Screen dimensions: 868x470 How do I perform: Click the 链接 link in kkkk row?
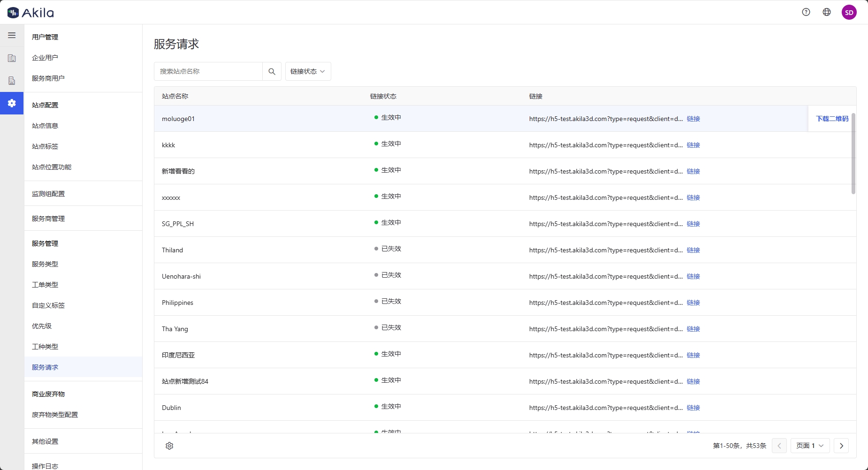click(x=693, y=145)
